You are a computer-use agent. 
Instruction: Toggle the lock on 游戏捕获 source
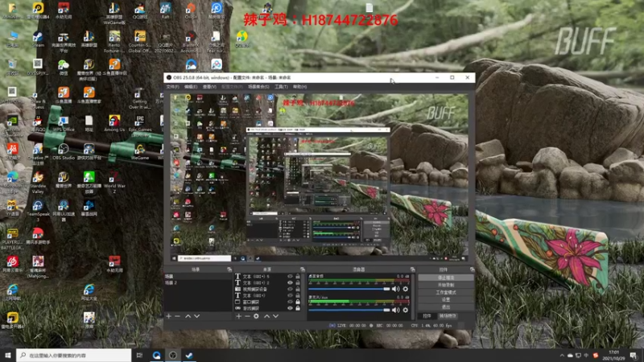pyautogui.click(x=298, y=308)
